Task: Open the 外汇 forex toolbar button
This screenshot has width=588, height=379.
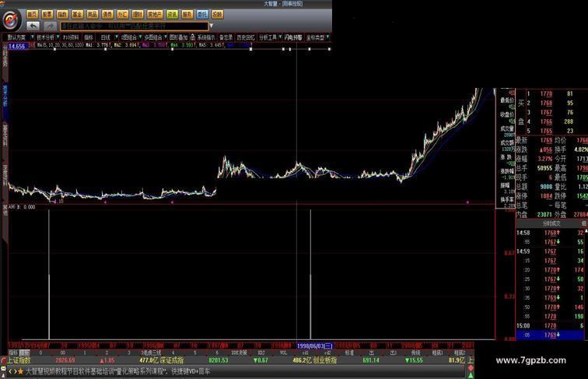Action: (x=122, y=14)
